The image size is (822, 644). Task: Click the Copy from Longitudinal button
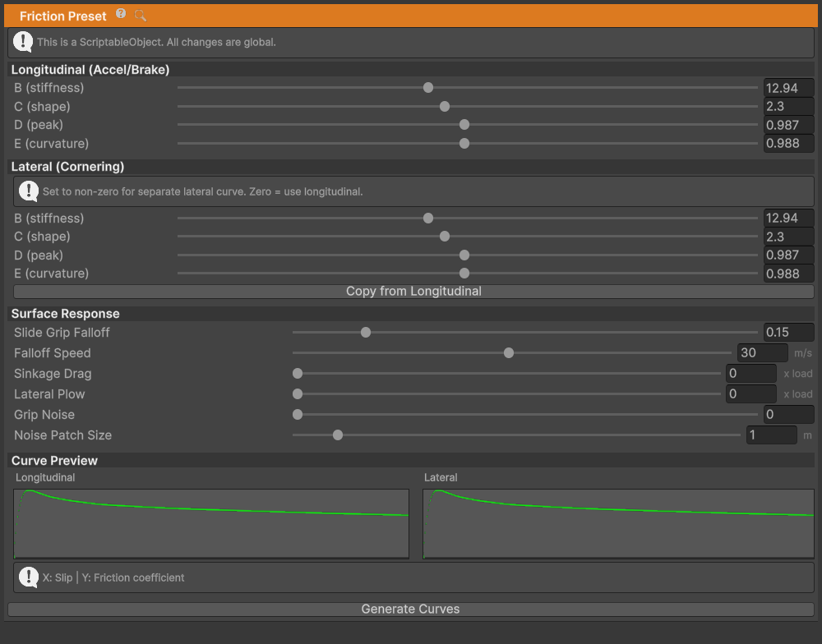click(x=413, y=292)
